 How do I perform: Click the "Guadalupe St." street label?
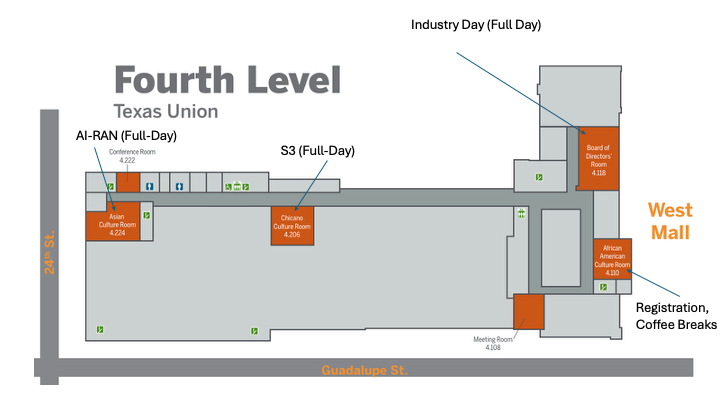coord(365,370)
